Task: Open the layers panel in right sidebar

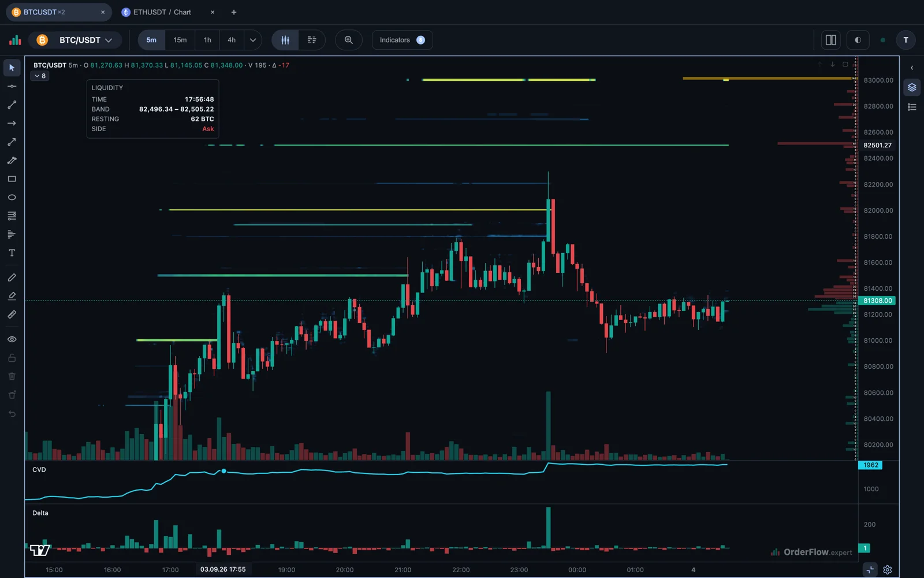Action: tap(912, 87)
